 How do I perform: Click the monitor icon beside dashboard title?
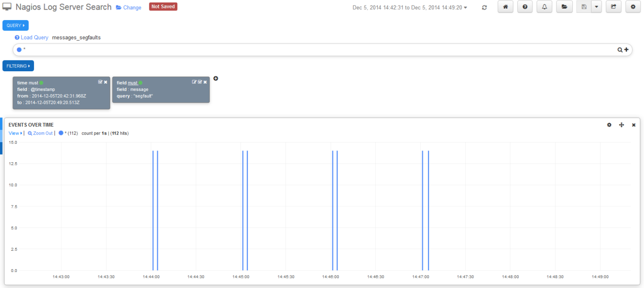click(x=7, y=7)
